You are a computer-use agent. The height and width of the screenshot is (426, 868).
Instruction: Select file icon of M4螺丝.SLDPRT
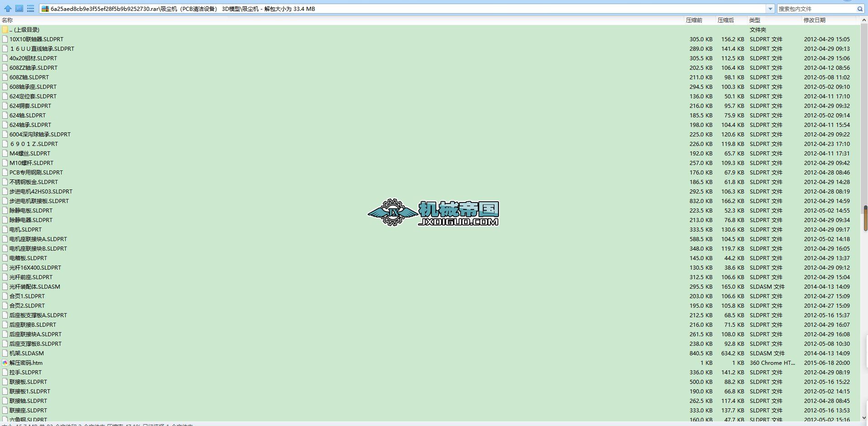tap(5, 153)
